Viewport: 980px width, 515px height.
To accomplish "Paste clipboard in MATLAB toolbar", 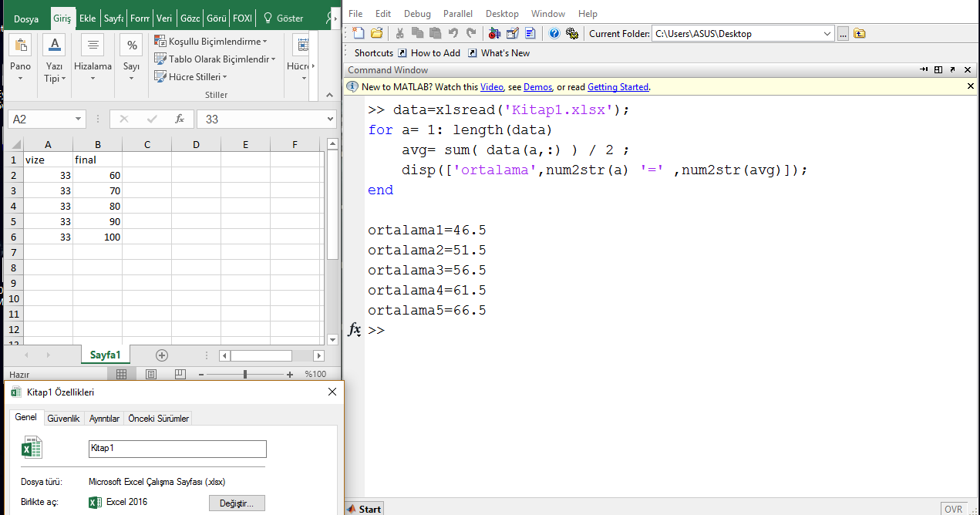I will tap(435, 33).
